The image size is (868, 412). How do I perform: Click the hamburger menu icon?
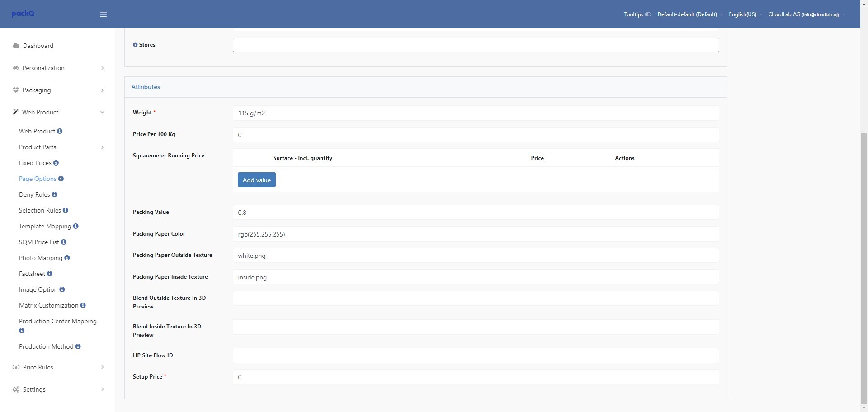tap(103, 14)
